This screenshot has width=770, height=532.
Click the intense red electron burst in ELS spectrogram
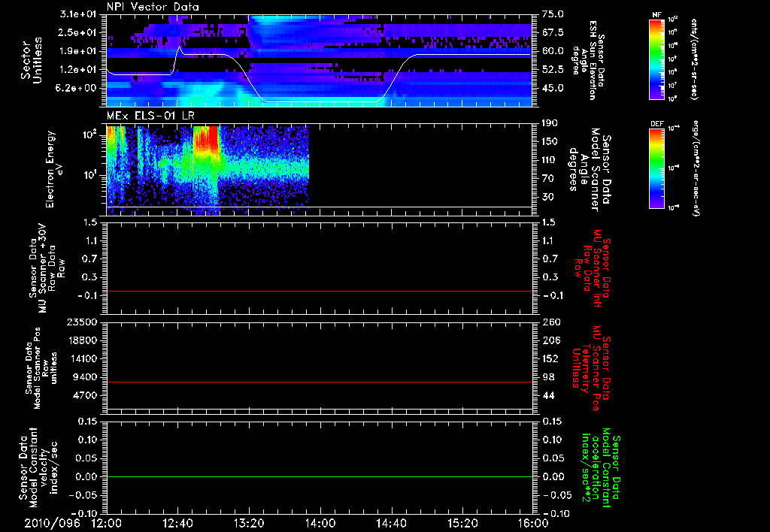pos(205,139)
